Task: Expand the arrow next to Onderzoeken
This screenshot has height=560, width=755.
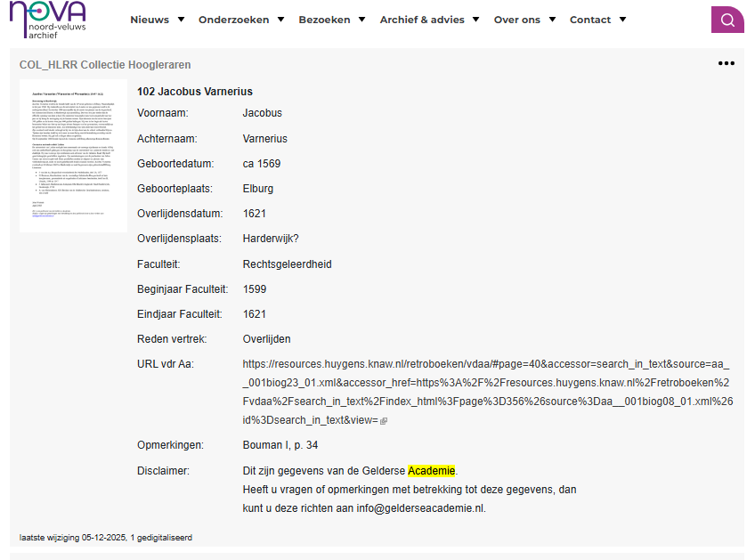Action: click(280, 20)
